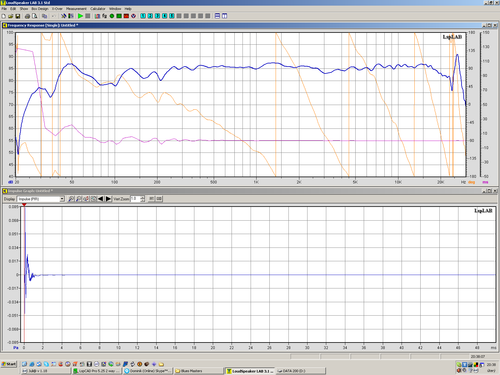Click the Save toolbar icon
Viewport: 500px width, 375px height.
coord(18,16)
